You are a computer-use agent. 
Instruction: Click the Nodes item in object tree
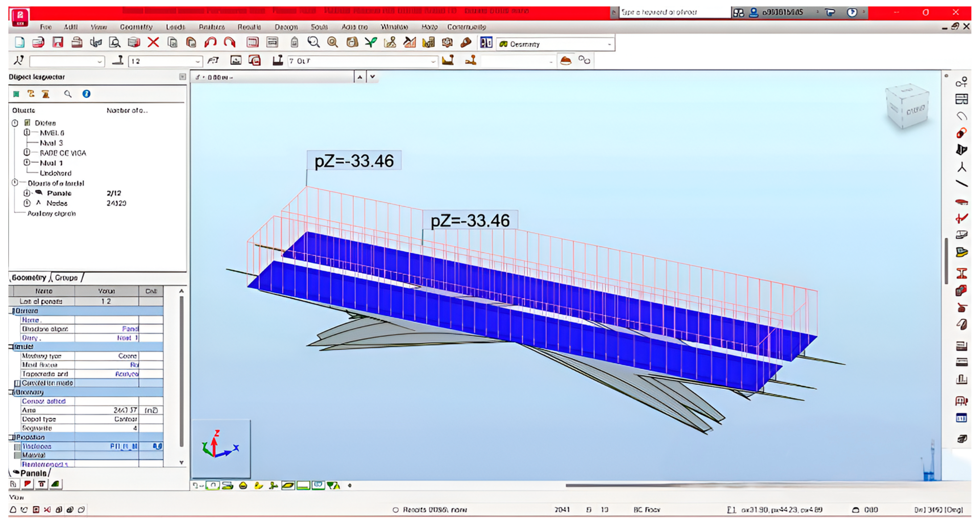pos(57,203)
